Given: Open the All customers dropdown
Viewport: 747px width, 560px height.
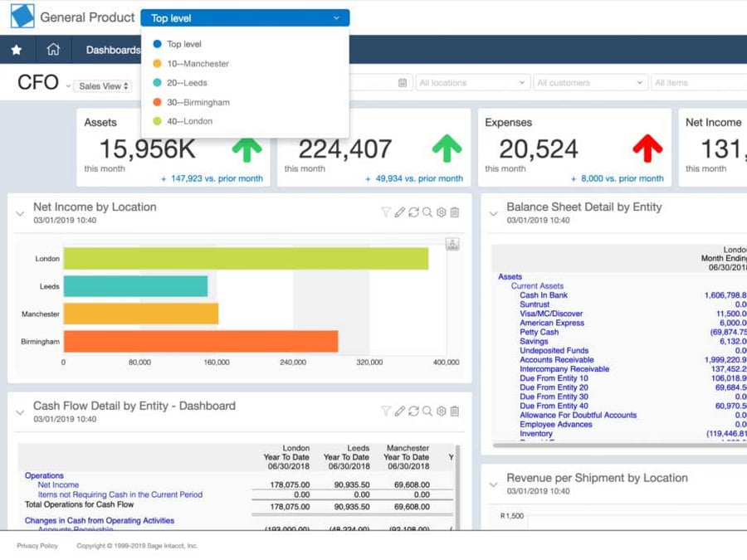Looking at the screenshot, I should [x=589, y=82].
